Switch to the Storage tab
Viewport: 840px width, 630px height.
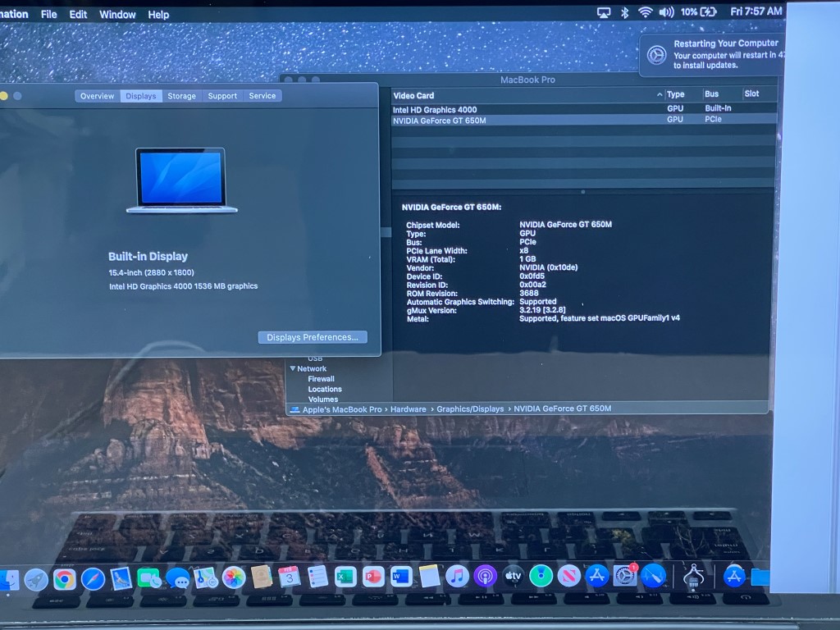point(181,96)
